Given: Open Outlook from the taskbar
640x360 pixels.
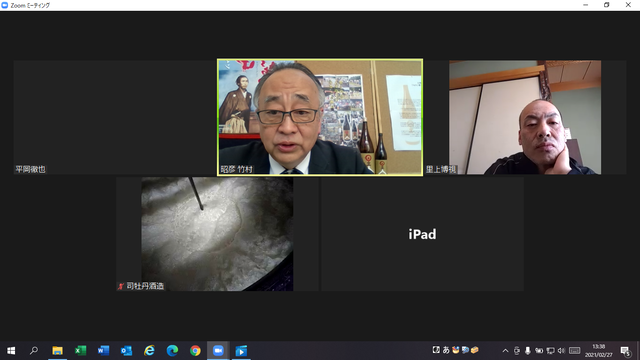Looking at the screenshot, I should [x=126, y=351].
